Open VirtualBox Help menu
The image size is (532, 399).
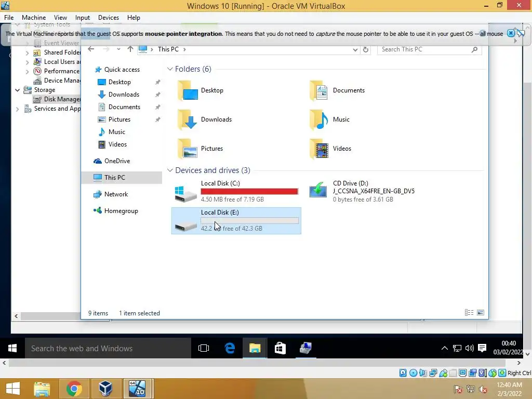tap(134, 18)
